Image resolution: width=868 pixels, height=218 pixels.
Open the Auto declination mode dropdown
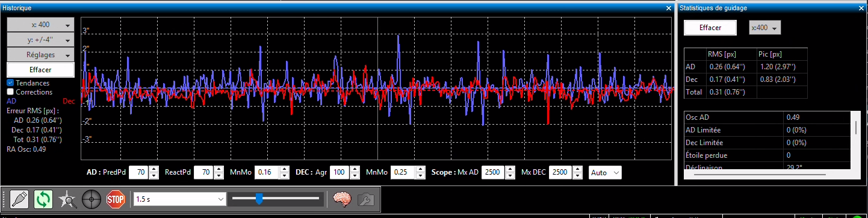[x=605, y=172]
